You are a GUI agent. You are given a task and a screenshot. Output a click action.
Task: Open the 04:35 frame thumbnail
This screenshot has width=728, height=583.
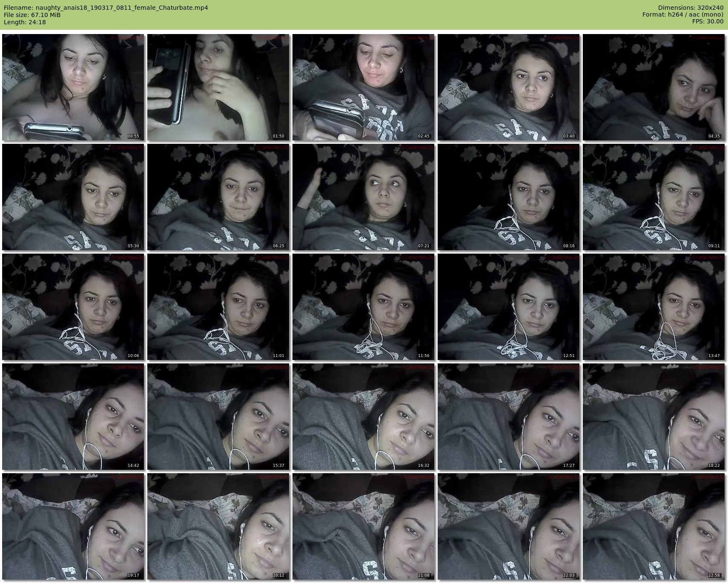pyautogui.click(x=654, y=87)
